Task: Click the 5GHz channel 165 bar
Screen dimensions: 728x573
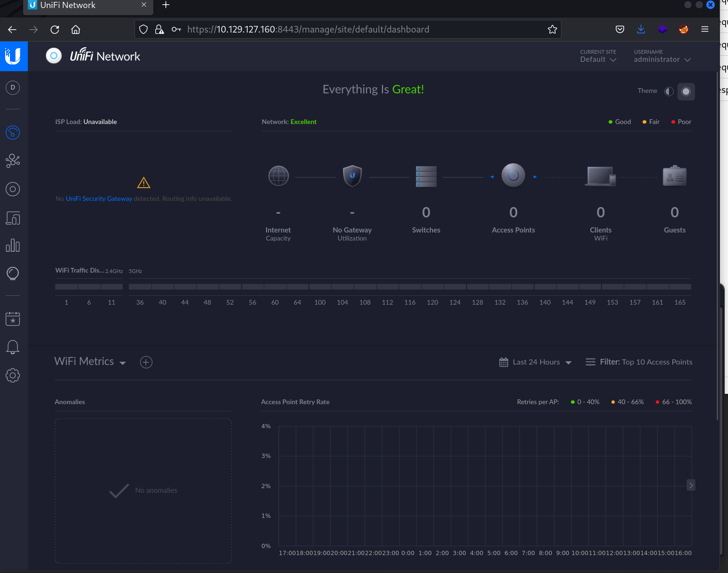Action: (680, 287)
